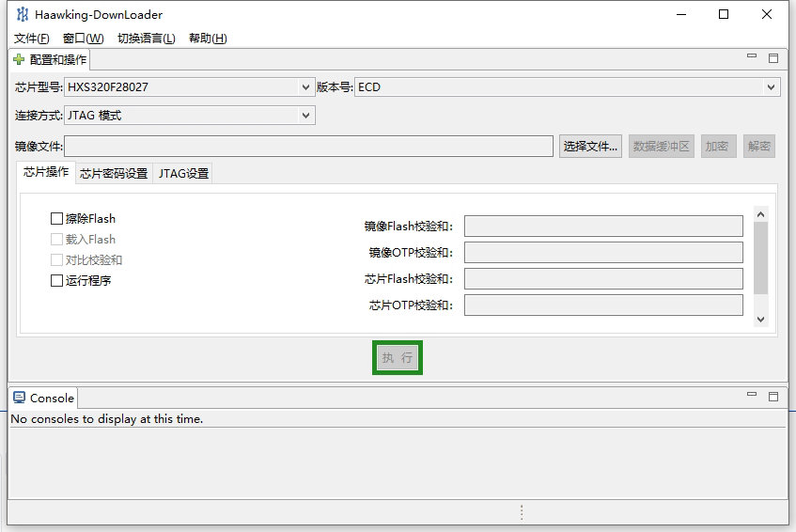Click the vertical scrollbar thumb in 芯片操作 panel
Image resolution: width=796 pixels, height=532 pixels.
[x=760, y=258]
